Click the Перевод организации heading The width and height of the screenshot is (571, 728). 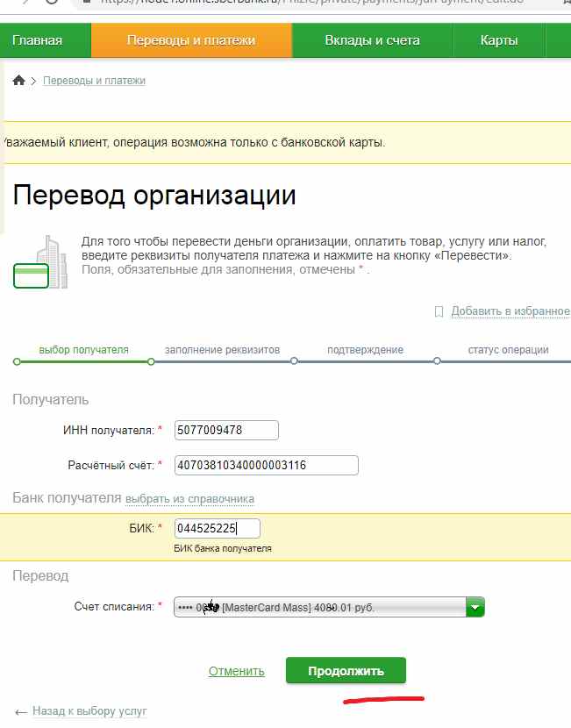154,195
